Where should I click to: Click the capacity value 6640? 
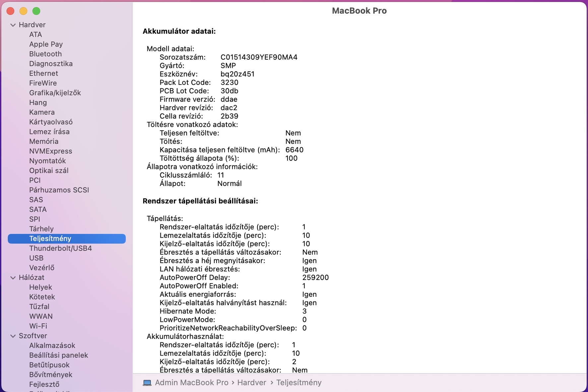(294, 150)
